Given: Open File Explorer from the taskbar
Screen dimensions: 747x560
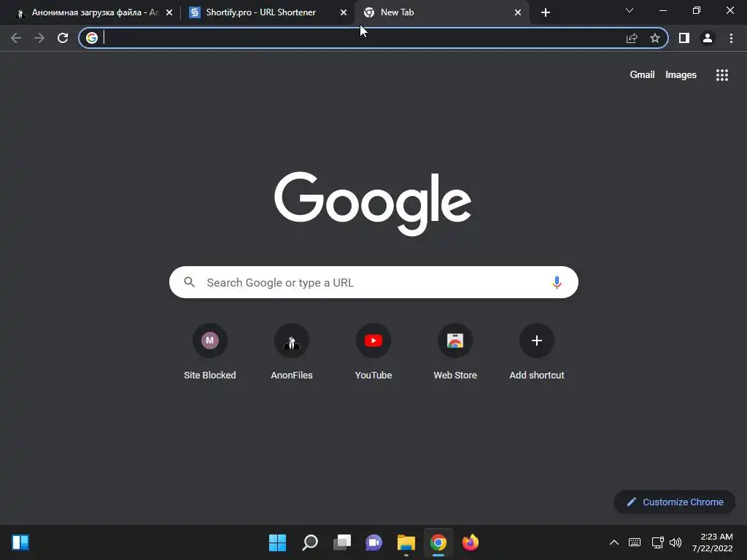Looking at the screenshot, I should click(406, 542).
